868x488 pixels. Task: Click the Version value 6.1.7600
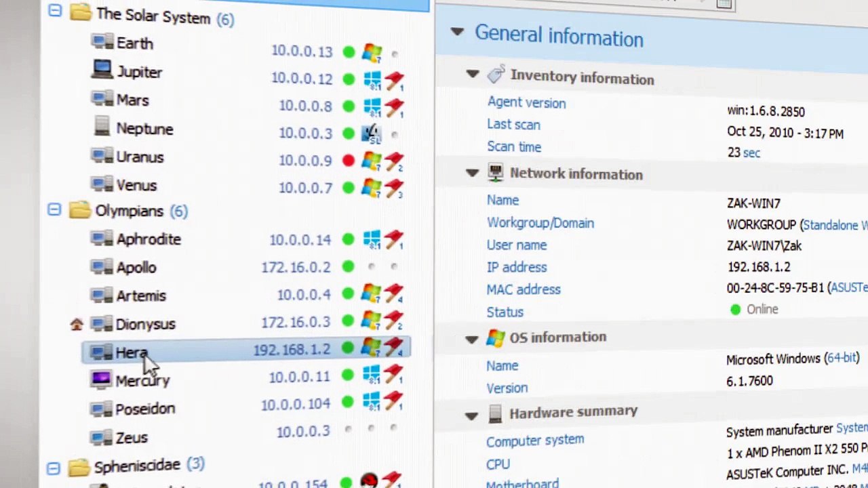click(749, 381)
